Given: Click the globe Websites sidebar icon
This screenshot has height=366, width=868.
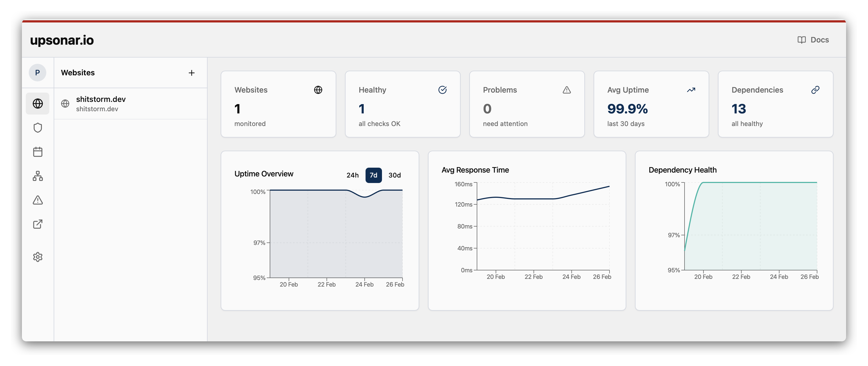Looking at the screenshot, I should [x=38, y=104].
